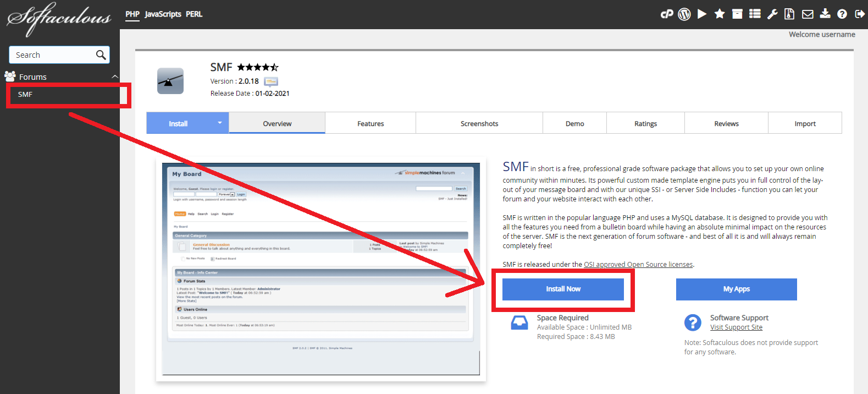The height and width of the screenshot is (394, 868).
Task: Open the Install tab dropdown arrow
Action: [x=219, y=123]
